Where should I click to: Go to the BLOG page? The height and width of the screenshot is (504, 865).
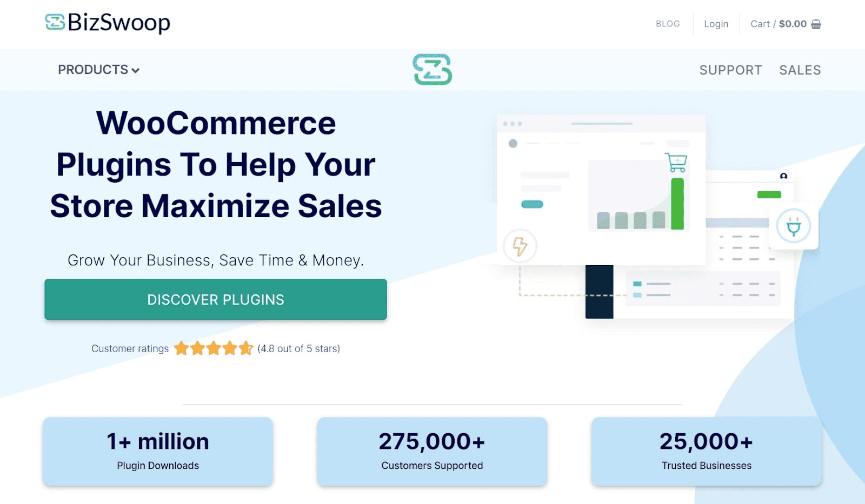[x=668, y=24]
